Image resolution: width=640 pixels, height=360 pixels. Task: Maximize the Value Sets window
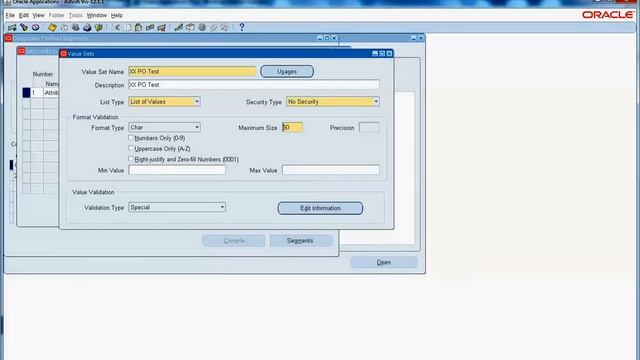click(382, 53)
